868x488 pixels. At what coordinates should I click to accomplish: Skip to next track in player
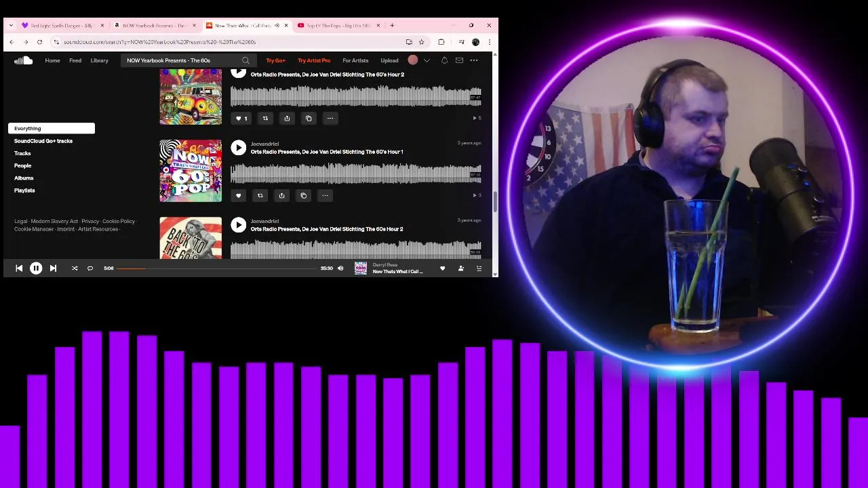53,268
